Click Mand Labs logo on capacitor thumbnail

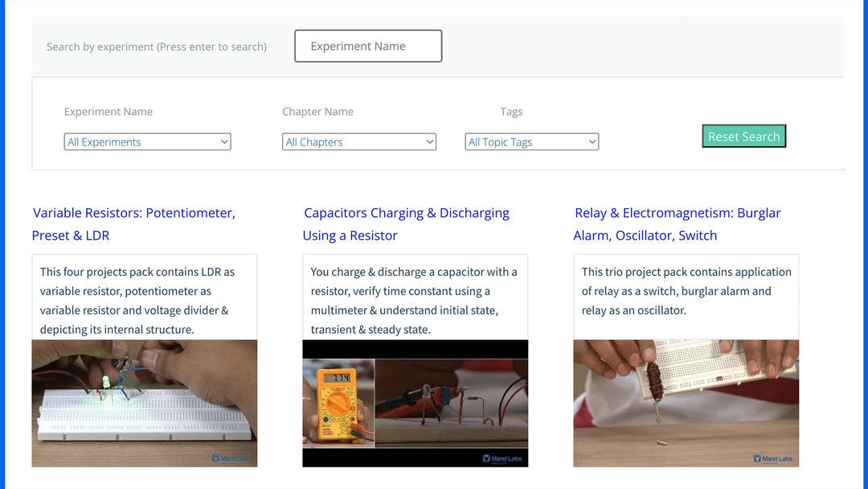tap(502, 458)
